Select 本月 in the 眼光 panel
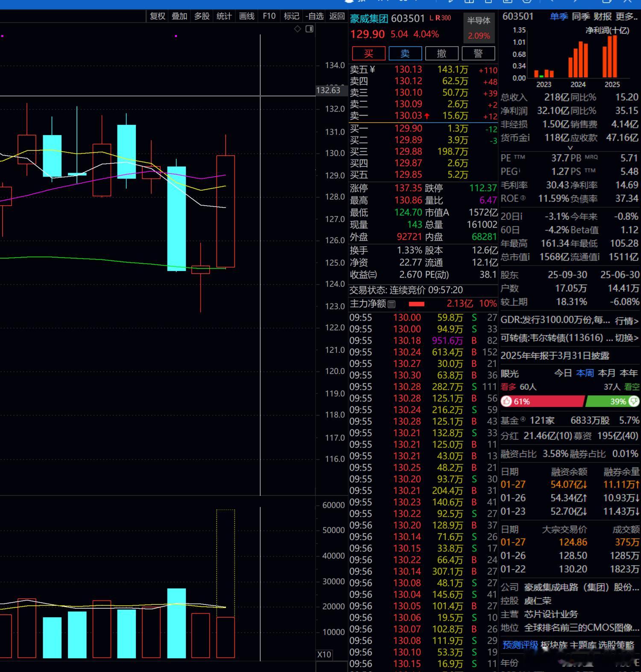The image size is (641, 672). point(606,373)
